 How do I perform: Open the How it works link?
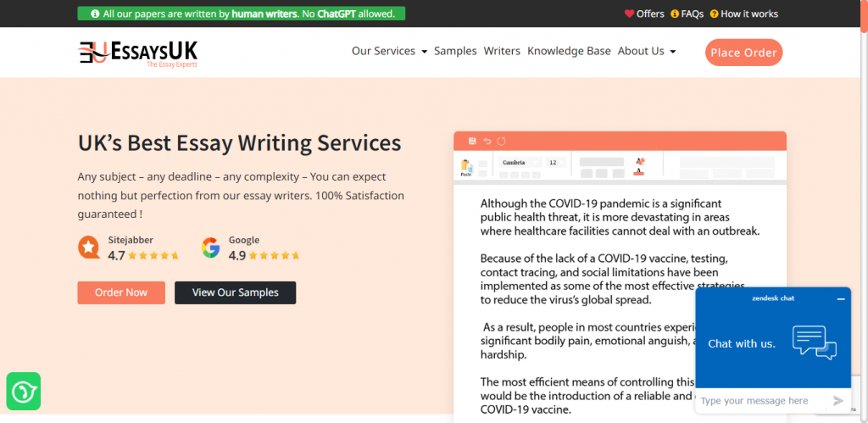coord(749,14)
